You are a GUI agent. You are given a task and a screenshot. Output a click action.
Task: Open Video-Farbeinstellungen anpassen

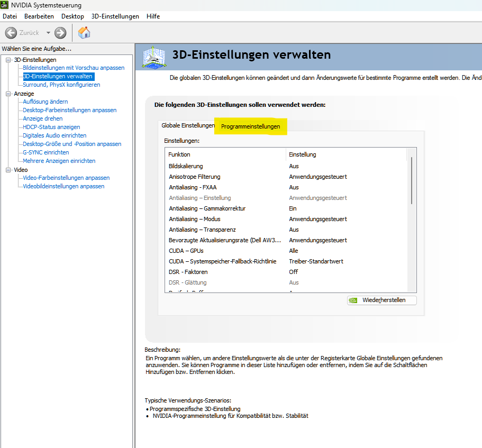(66, 178)
